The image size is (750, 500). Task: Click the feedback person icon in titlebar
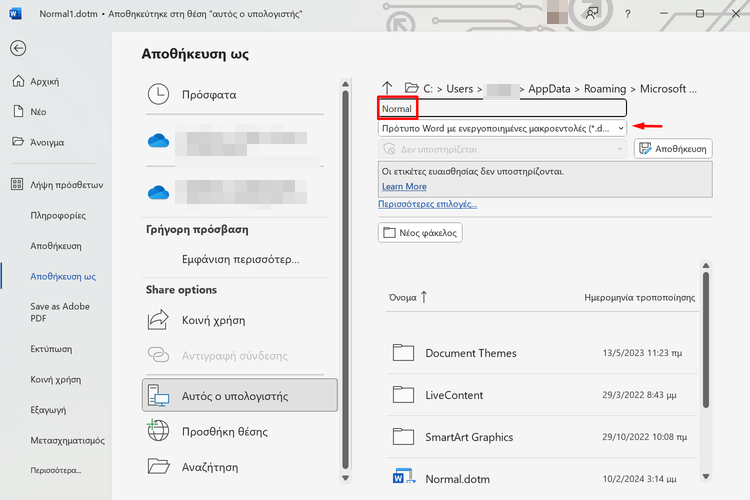tap(592, 13)
